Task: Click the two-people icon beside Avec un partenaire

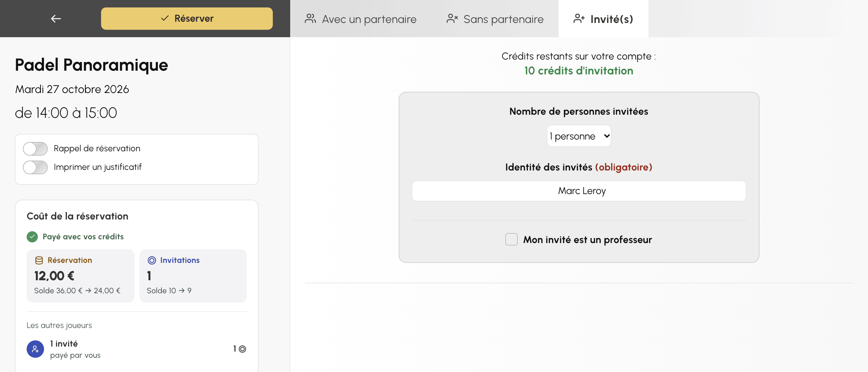Action: click(310, 19)
